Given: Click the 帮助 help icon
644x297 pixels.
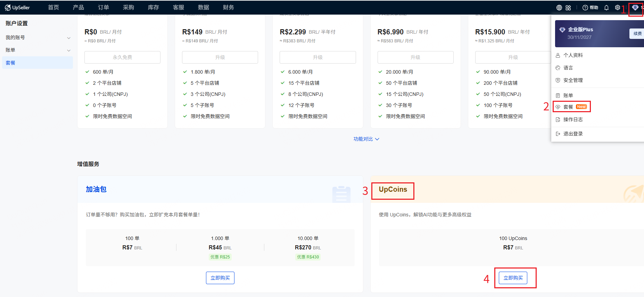Looking at the screenshot, I should (x=590, y=8).
